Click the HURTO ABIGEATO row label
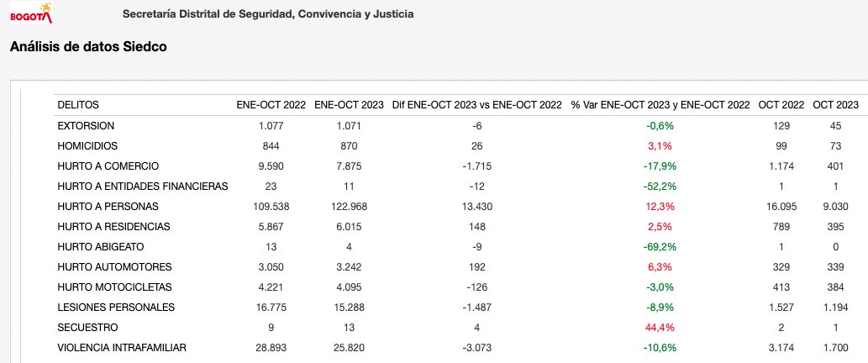Image resolution: width=868 pixels, height=363 pixels. coord(101,247)
